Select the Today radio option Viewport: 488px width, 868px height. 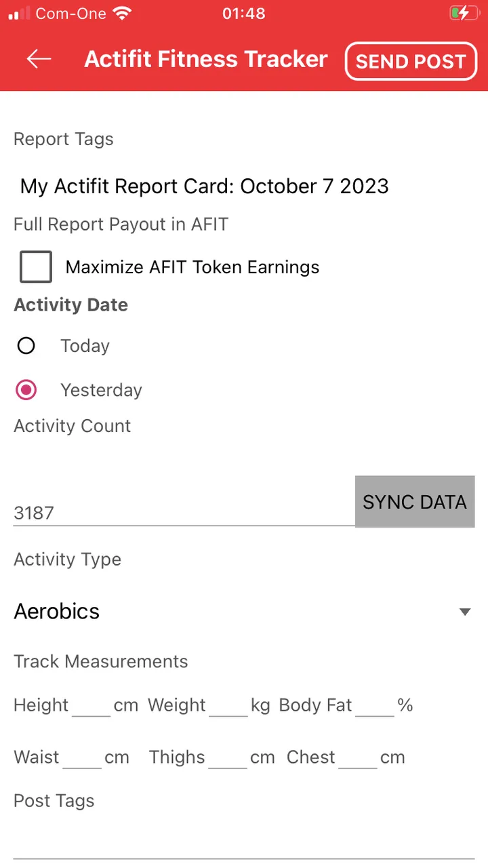click(26, 346)
